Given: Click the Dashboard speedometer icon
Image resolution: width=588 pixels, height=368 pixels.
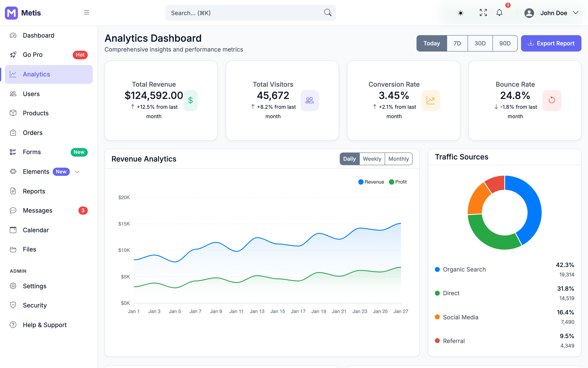Looking at the screenshot, I should coord(13,36).
